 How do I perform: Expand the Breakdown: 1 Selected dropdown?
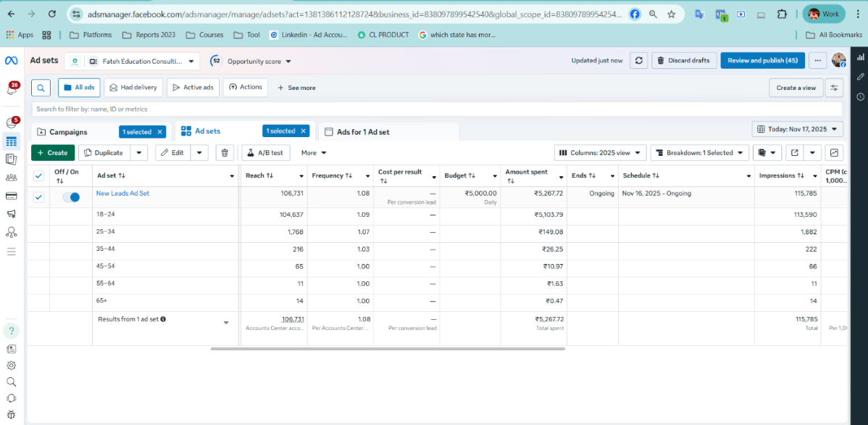tap(699, 153)
